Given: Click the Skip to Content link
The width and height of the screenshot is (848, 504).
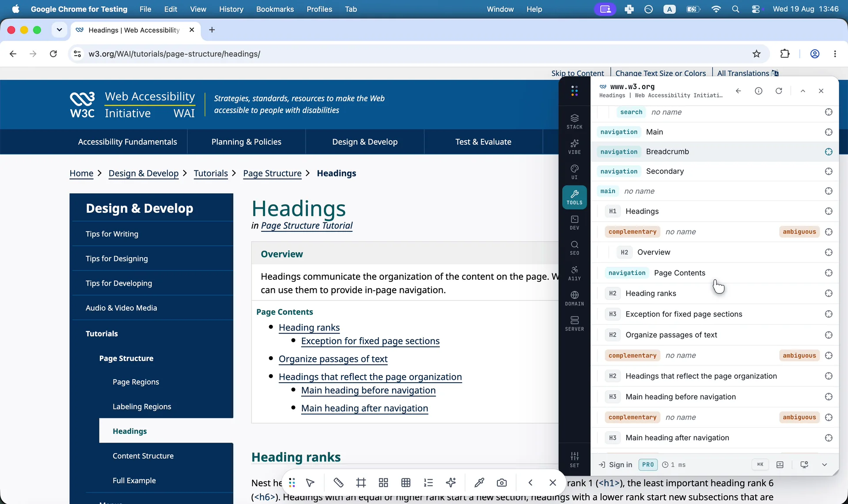Looking at the screenshot, I should click(x=578, y=73).
